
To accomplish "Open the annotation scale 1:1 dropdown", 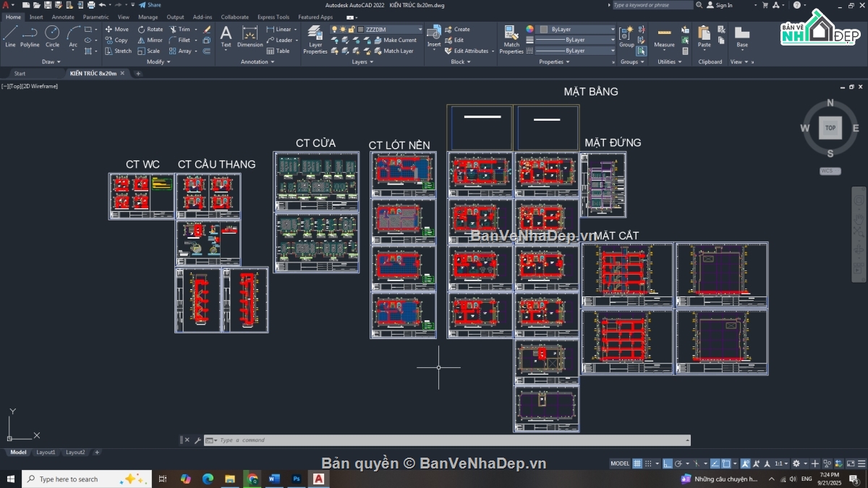I will click(783, 463).
